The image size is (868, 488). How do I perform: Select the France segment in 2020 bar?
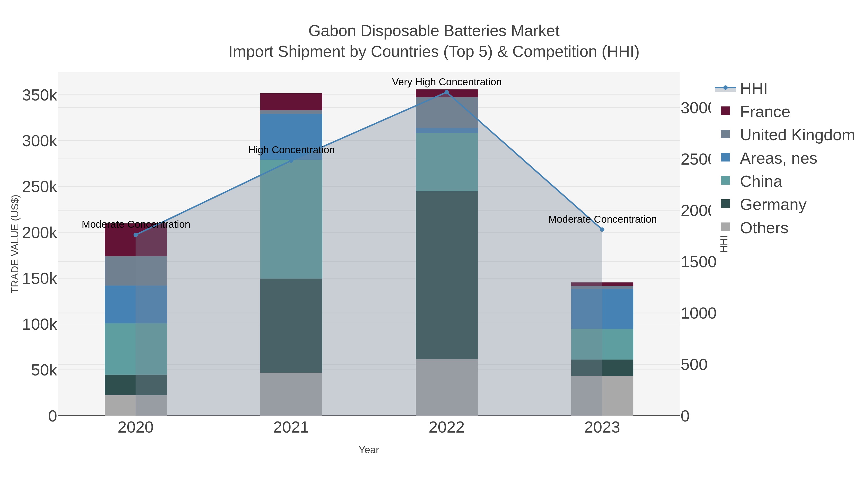136,240
